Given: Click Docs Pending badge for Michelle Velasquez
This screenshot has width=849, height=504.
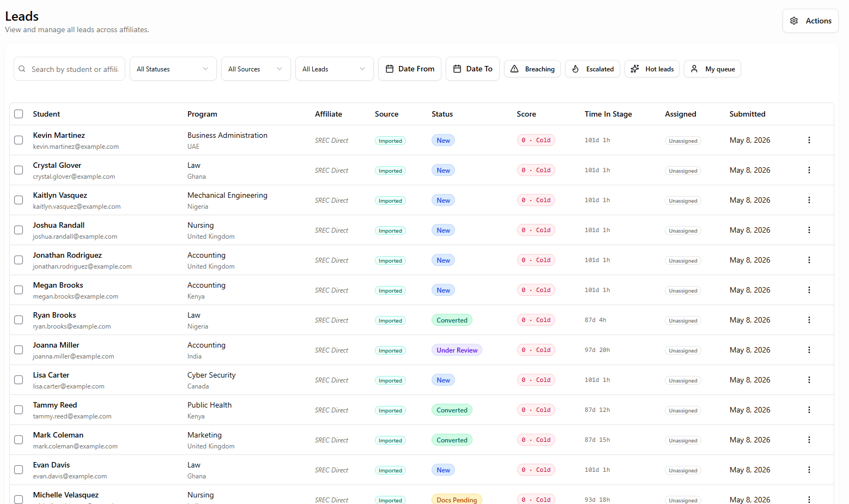Looking at the screenshot, I should [457, 499].
